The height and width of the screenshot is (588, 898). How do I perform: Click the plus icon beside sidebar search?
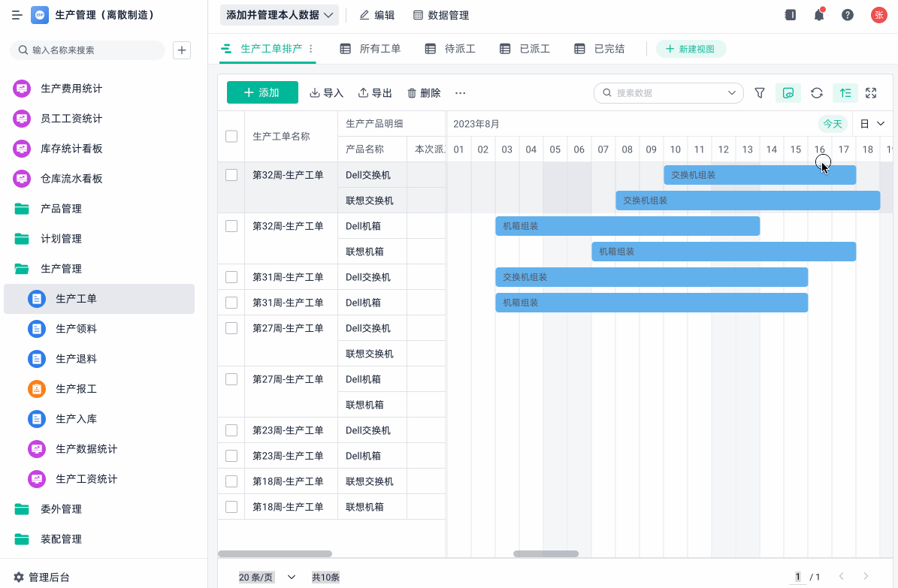(x=182, y=50)
